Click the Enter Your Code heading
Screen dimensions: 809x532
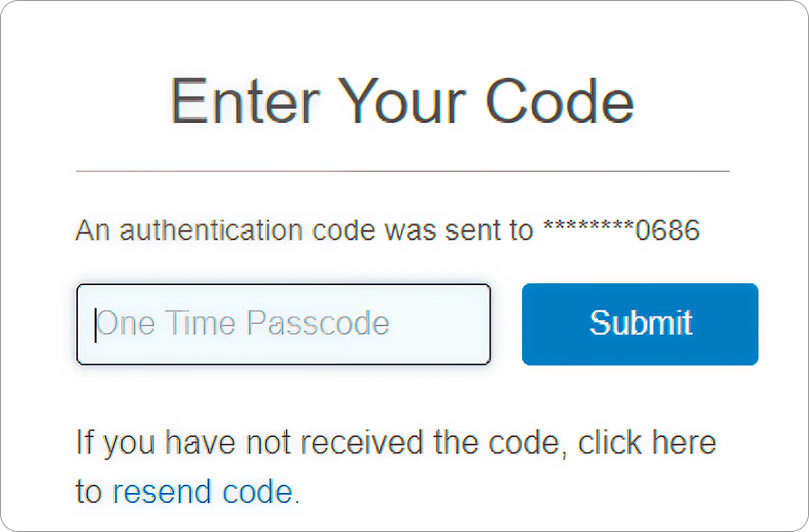pos(402,100)
